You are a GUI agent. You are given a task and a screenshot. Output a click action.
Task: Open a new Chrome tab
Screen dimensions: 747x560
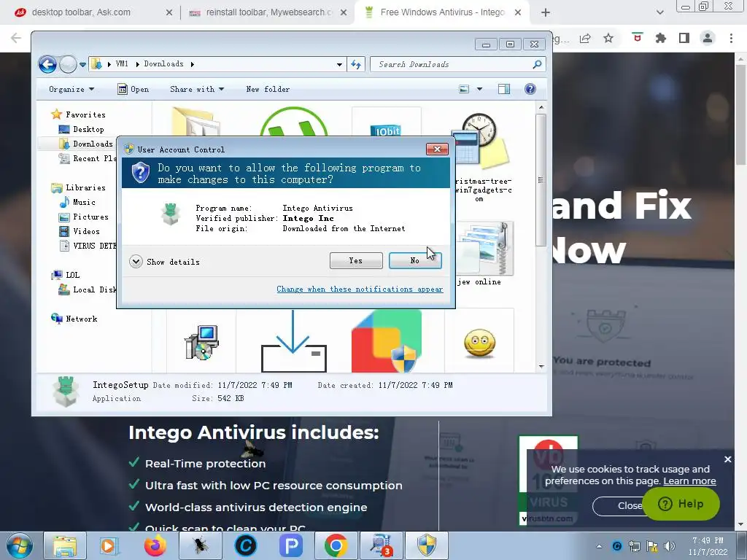tap(546, 12)
